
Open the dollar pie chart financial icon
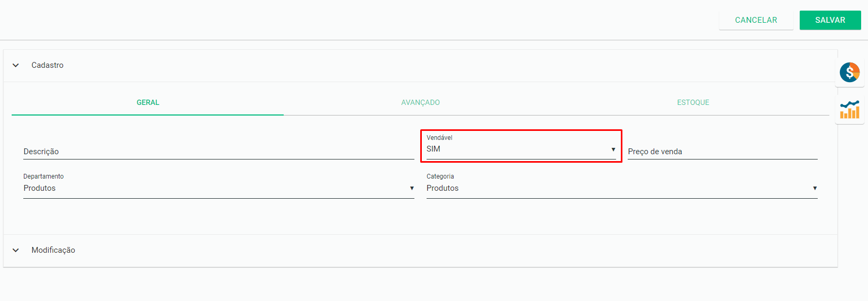tap(849, 72)
